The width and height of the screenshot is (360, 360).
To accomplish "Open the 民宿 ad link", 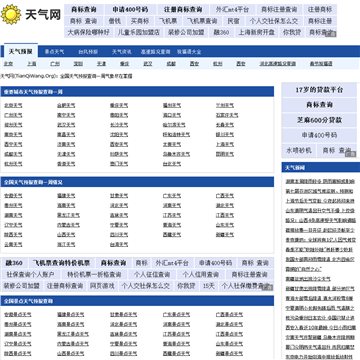I will (x=233, y=21).
